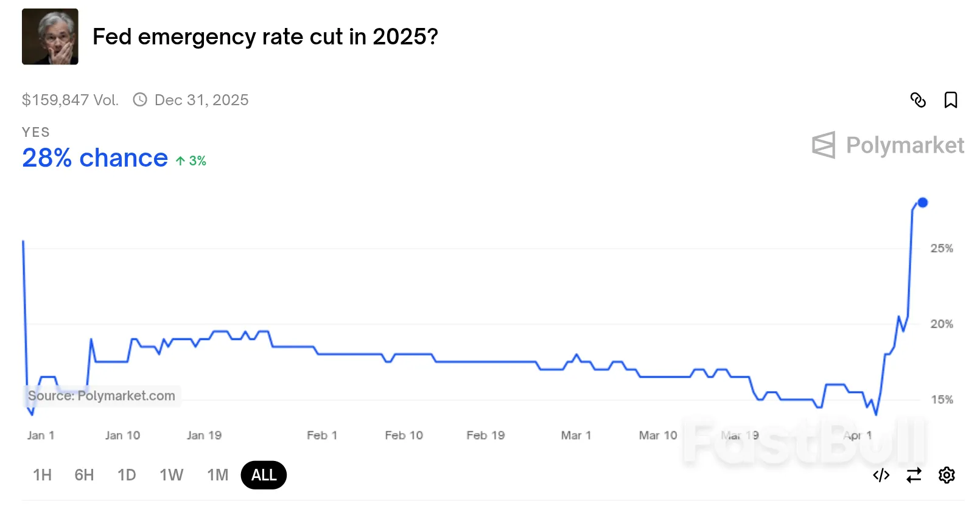
Task: Click the green up-arrow change indicator
Action: [x=190, y=161]
